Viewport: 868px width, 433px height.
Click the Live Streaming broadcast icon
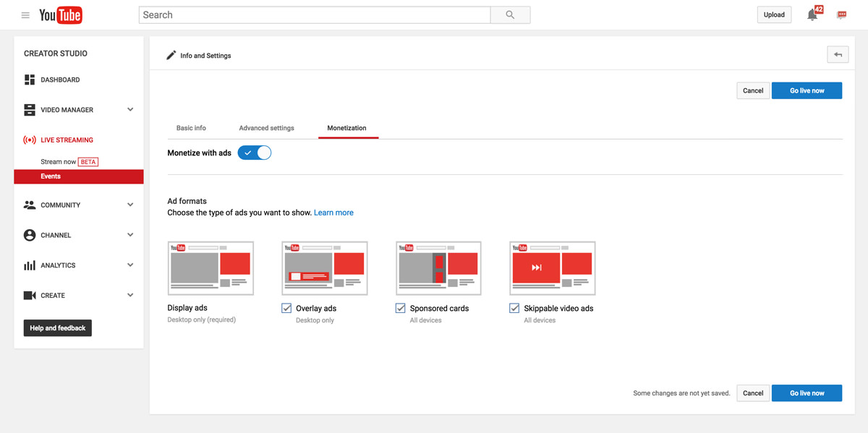click(x=30, y=140)
